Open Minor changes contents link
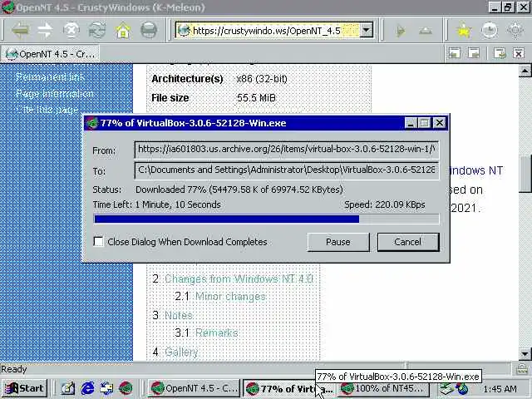This screenshot has width=532, height=399. [x=231, y=297]
